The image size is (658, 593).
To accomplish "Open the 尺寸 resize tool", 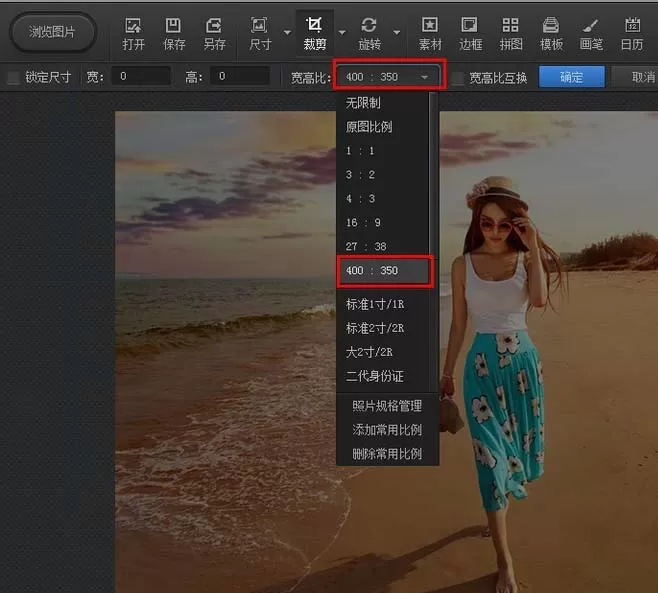I will 260,34.
